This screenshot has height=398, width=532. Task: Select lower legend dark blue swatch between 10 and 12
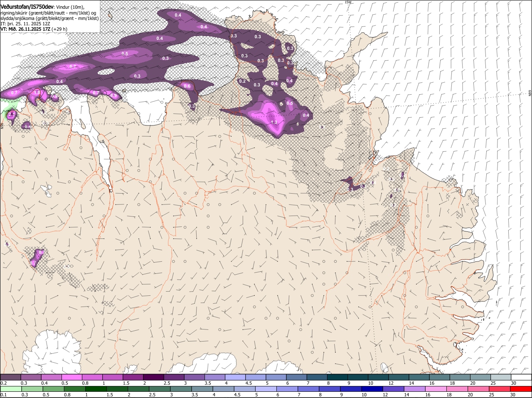[372, 389]
